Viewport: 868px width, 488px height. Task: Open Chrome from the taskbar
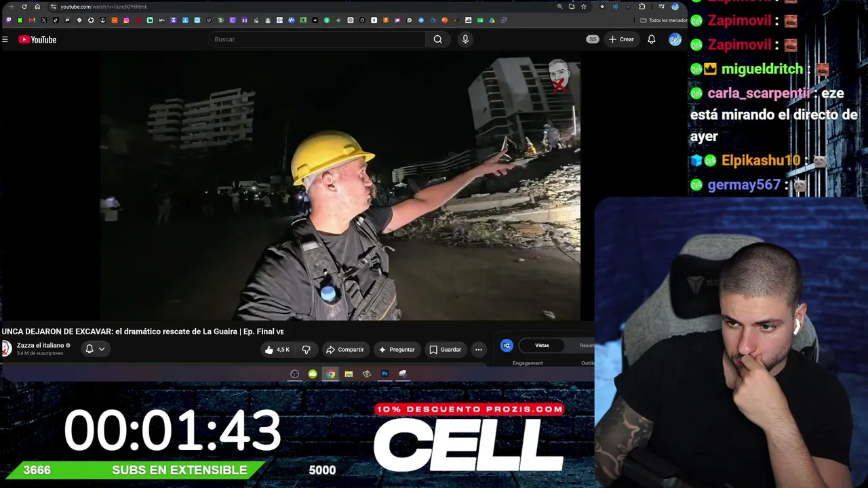pyautogui.click(x=330, y=374)
